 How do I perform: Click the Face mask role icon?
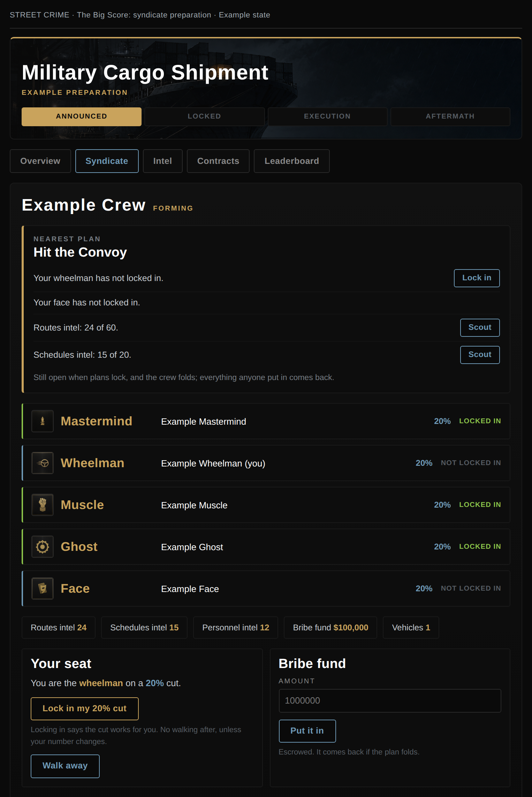click(43, 589)
